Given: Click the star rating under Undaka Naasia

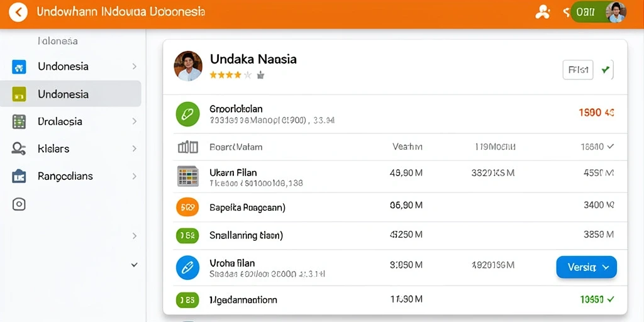Looking at the screenshot, I should pos(230,75).
